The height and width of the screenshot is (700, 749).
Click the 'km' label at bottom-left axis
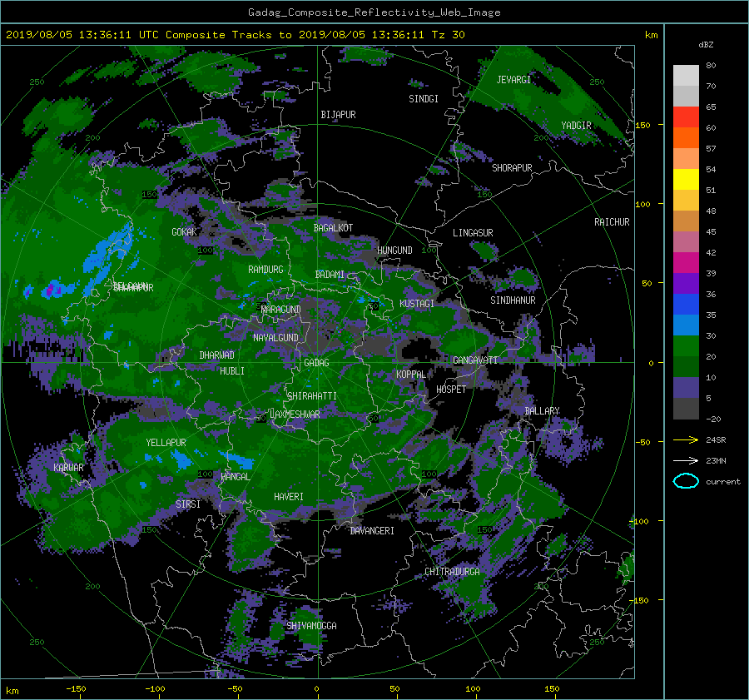[12, 691]
